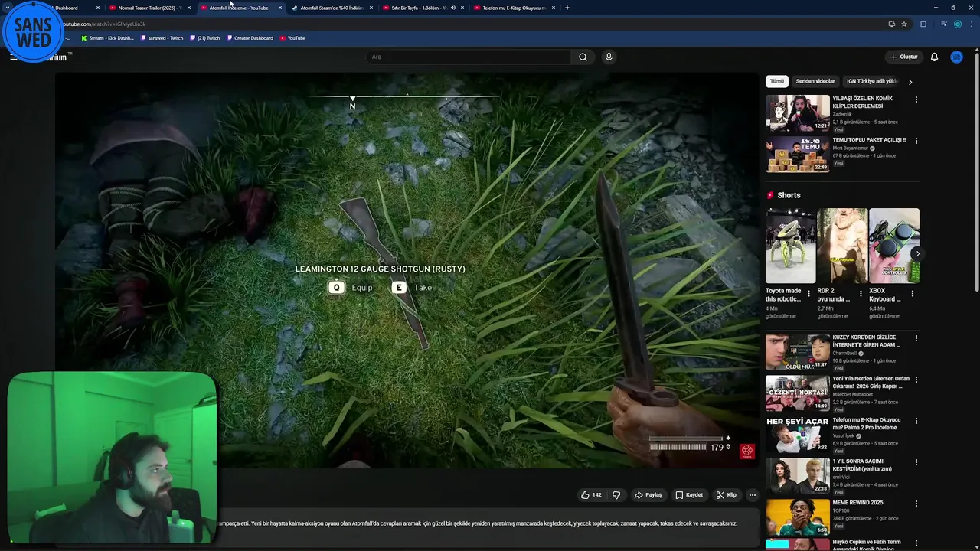Dislike the Atomfall video
Screen dimensions: 980x551
point(616,495)
